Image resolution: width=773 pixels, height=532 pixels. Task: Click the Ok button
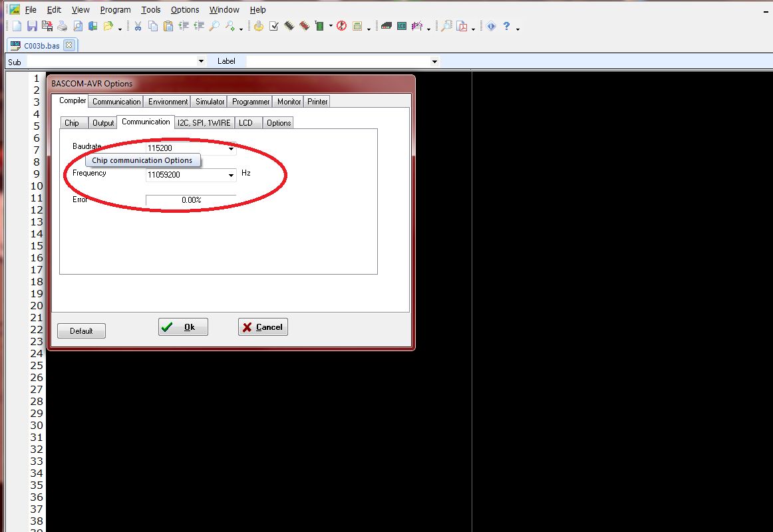[183, 327]
